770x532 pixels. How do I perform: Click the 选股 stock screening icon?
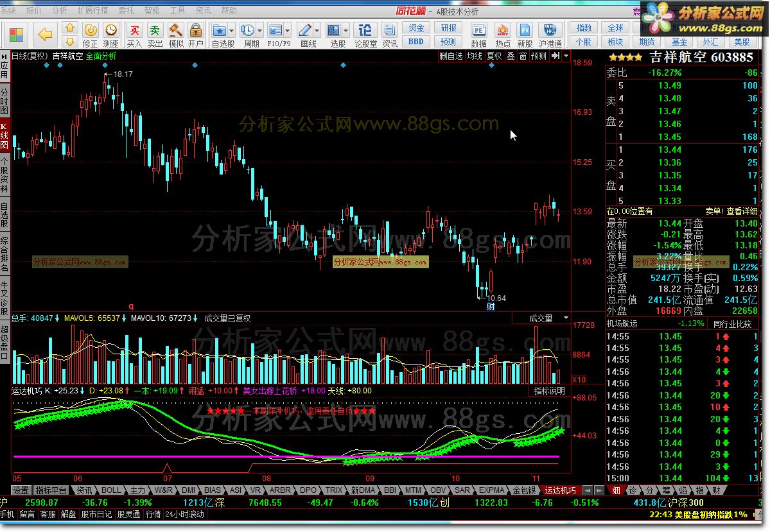pos(334,30)
